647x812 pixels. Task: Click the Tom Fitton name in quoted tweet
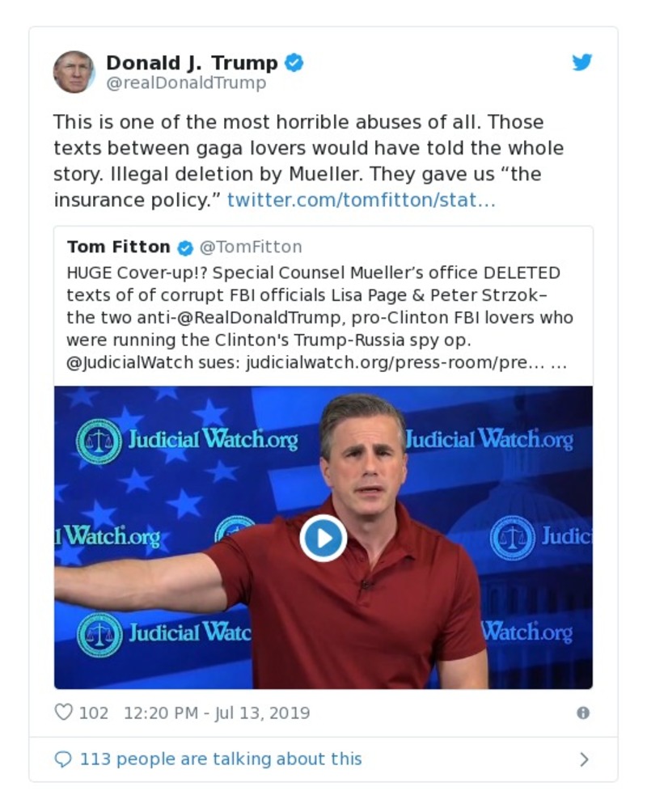click(x=118, y=247)
